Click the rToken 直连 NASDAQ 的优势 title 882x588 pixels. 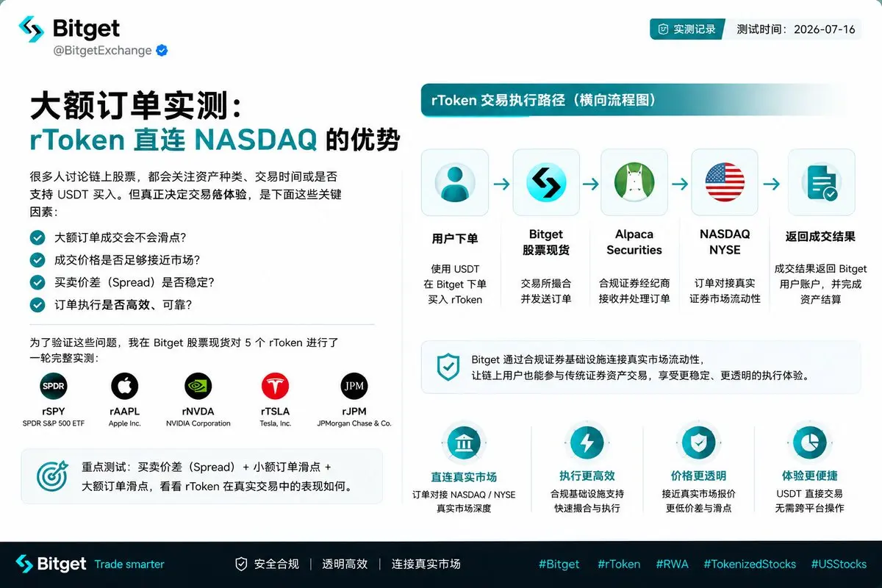click(x=215, y=140)
